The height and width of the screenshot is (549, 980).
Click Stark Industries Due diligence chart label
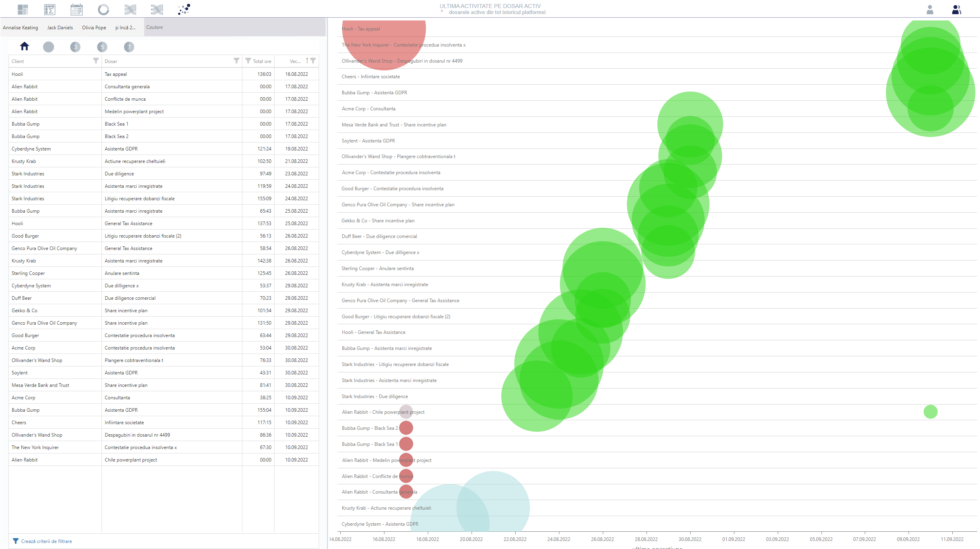[x=374, y=396]
